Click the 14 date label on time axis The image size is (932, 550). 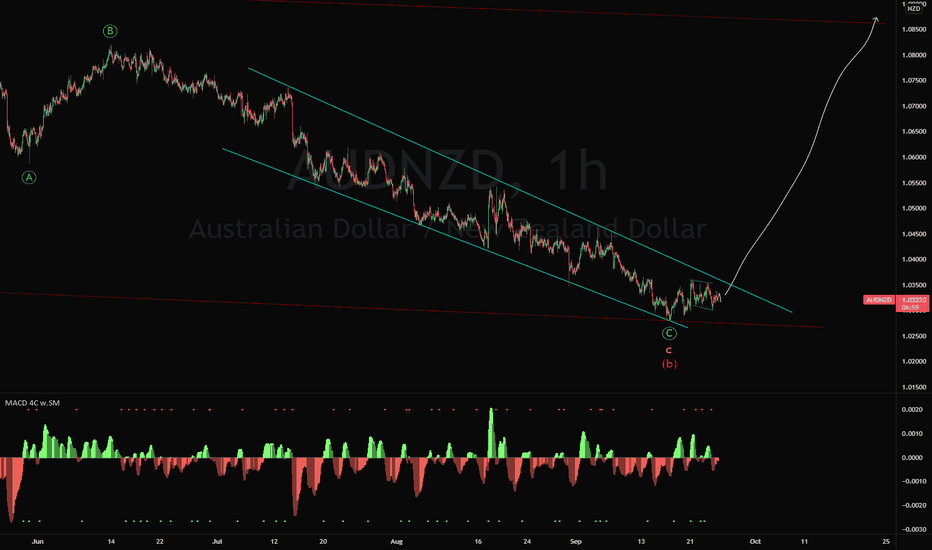click(x=111, y=542)
